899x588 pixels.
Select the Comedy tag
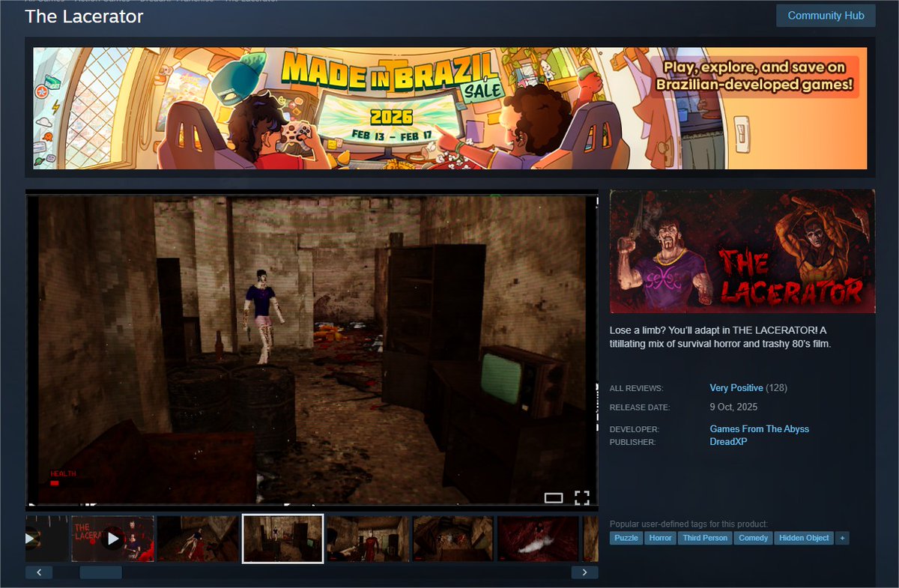click(754, 538)
